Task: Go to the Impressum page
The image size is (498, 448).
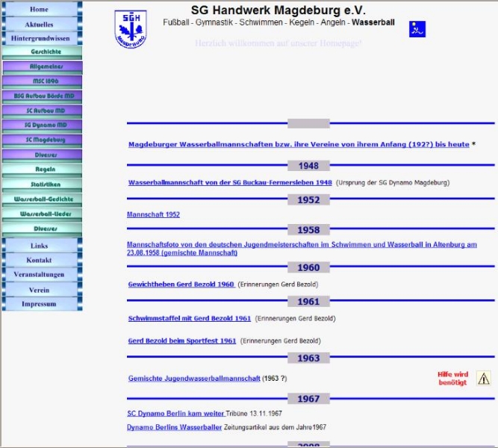Action: coord(40,304)
